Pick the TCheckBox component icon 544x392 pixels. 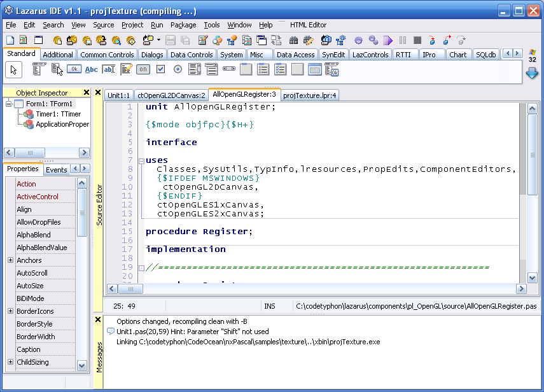coord(160,69)
